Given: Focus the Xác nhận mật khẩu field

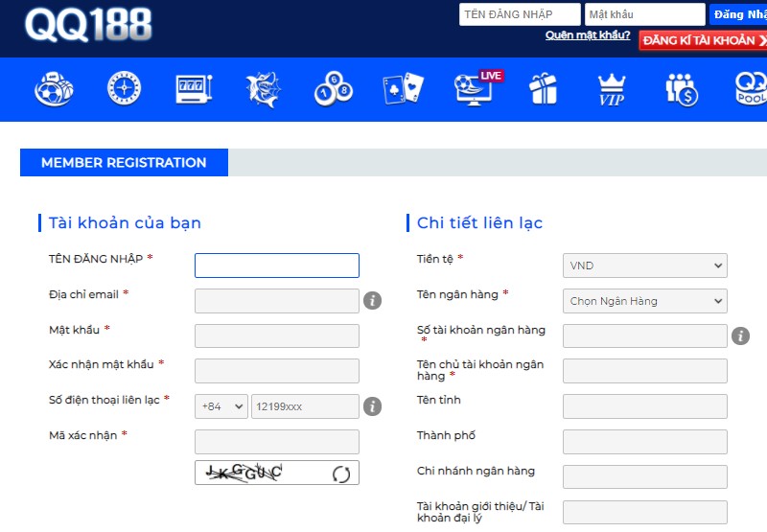Looking at the screenshot, I should click(277, 371).
